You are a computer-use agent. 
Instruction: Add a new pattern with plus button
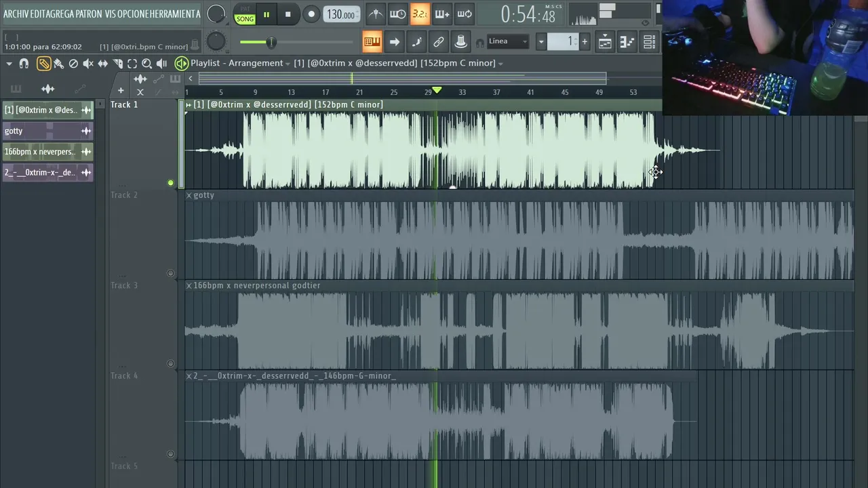point(585,42)
